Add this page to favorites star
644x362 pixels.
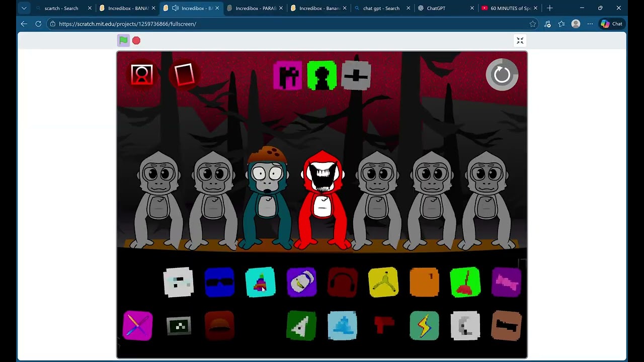[x=533, y=24]
